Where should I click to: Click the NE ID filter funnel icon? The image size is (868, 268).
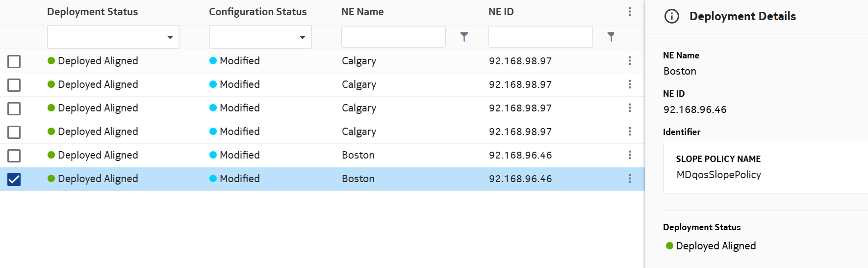611,37
